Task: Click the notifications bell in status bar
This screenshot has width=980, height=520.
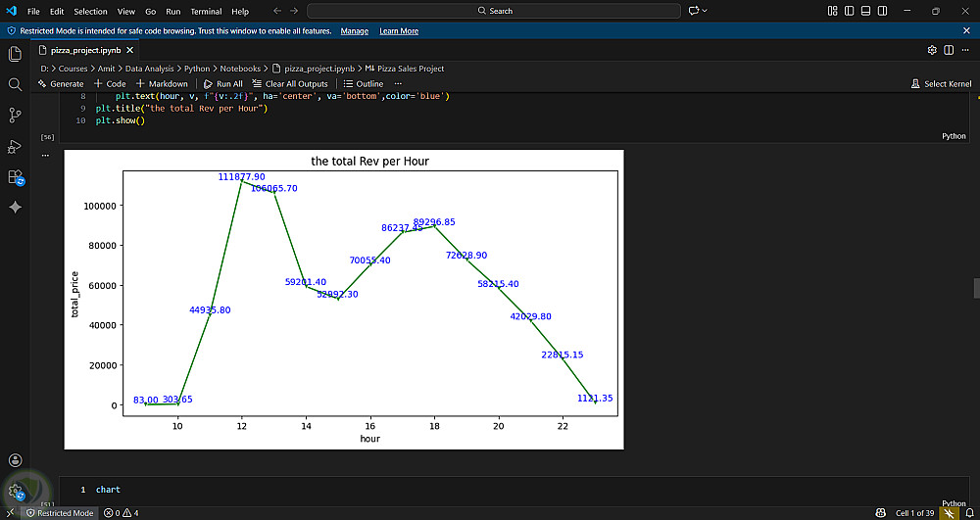Action: (969, 513)
